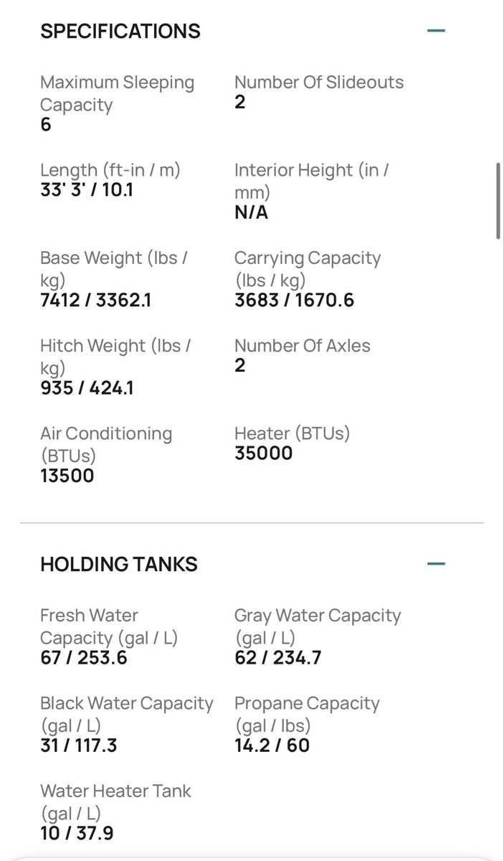The image size is (504, 861).
Task: Select Water Heater Tank value 10 / 37.9
Action: click(x=77, y=833)
